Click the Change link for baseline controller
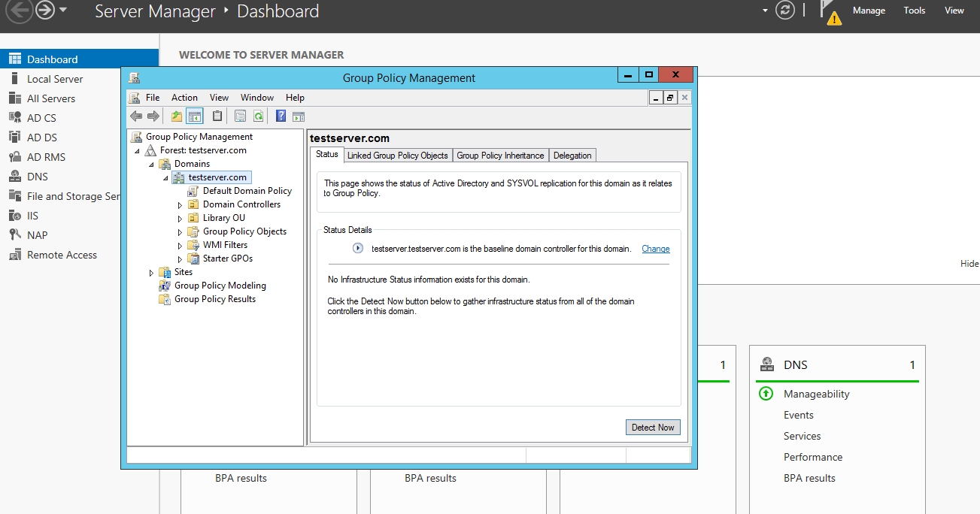 655,249
